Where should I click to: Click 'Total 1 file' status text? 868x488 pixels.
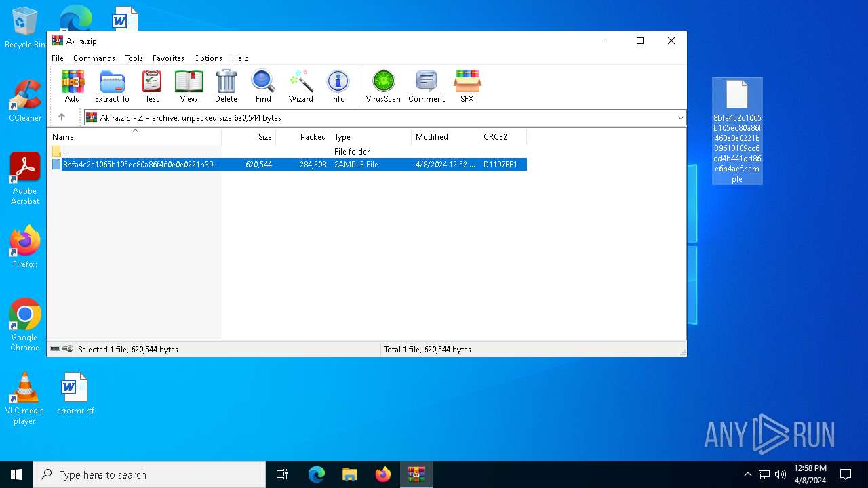427,350
